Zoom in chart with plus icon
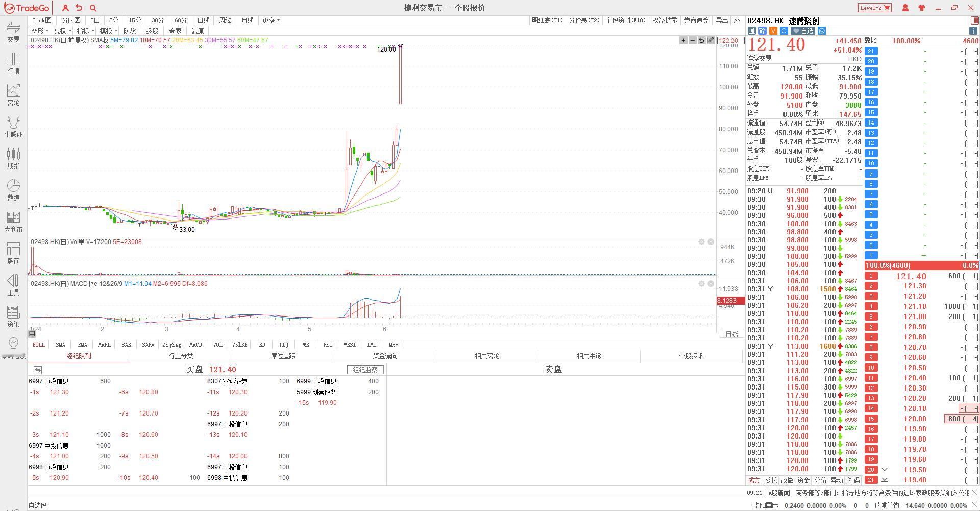This screenshot has height=511, width=980. (683, 40)
